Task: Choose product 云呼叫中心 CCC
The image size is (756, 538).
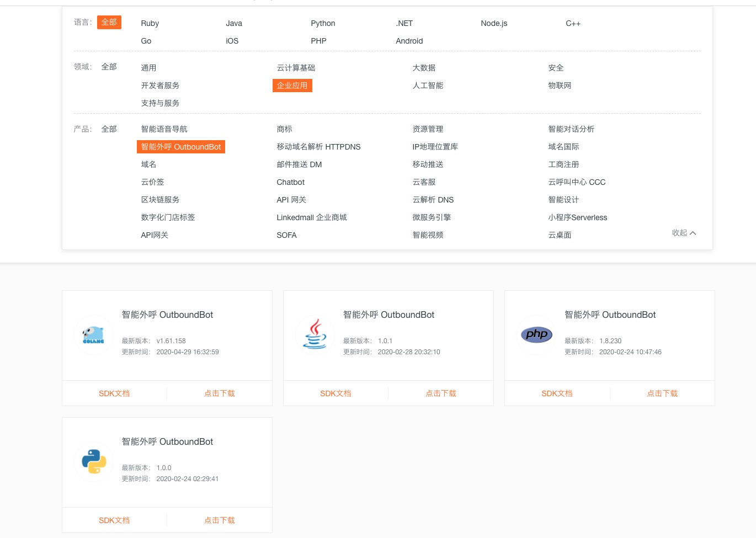Action: click(x=577, y=182)
